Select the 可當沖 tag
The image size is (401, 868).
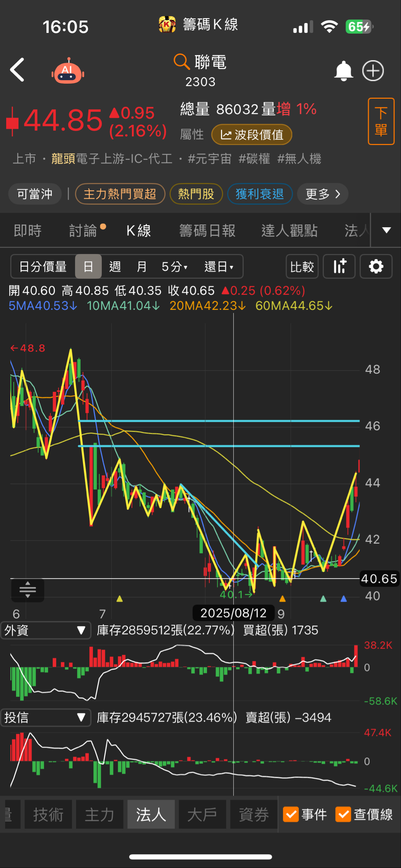[35, 194]
